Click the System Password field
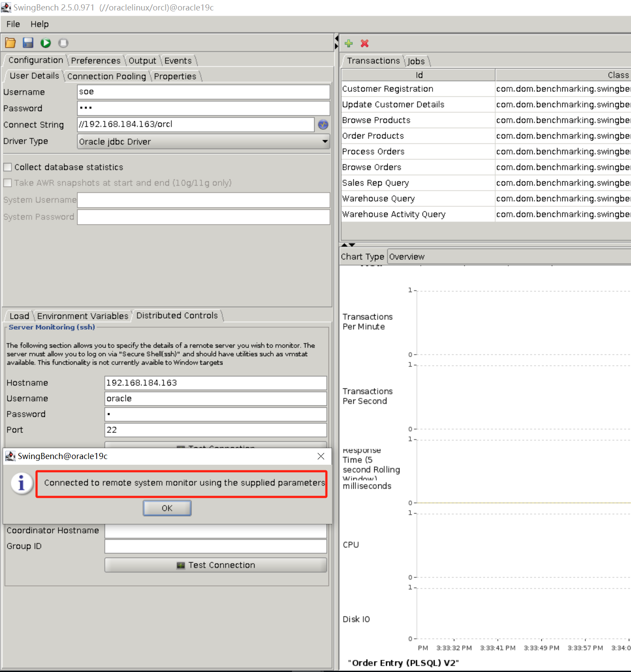This screenshot has height=672, width=631. pos(204,217)
